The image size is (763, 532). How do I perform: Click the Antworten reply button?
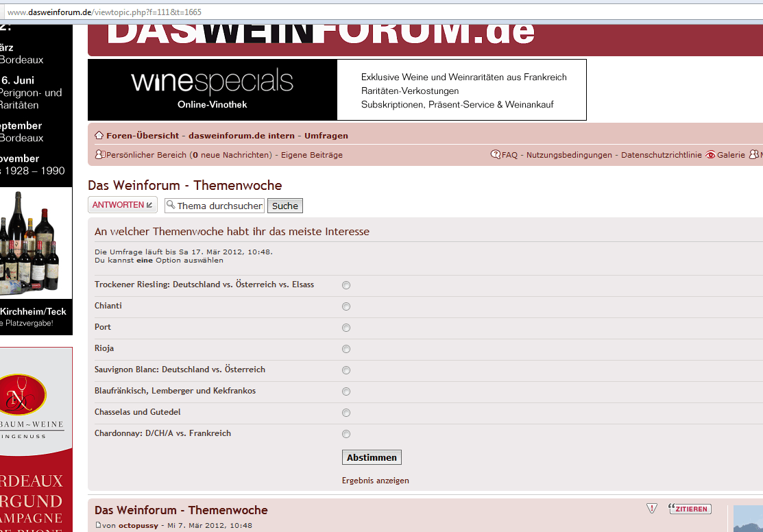point(122,205)
